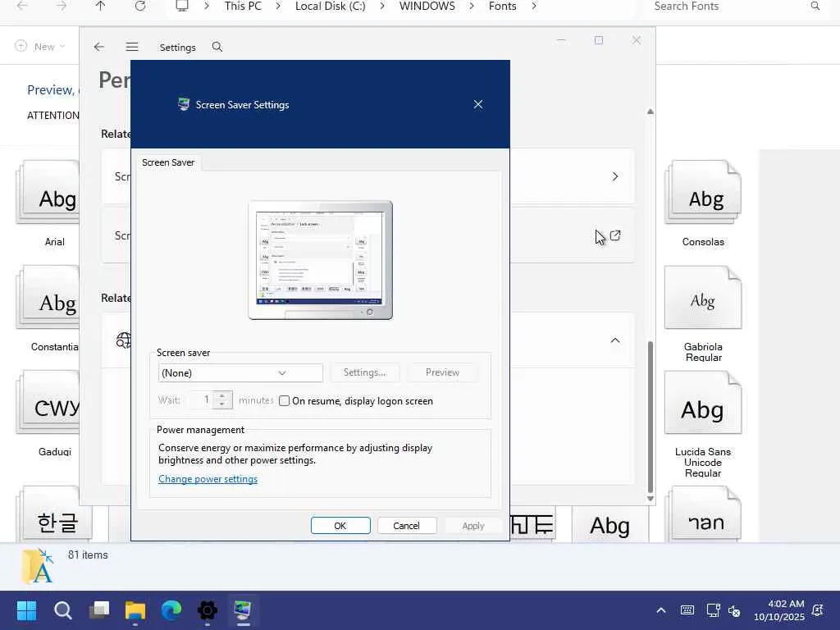Image resolution: width=840 pixels, height=630 pixels.
Task: Click Cancel in Screen Saver Settings
Action: tap(407, 526)
